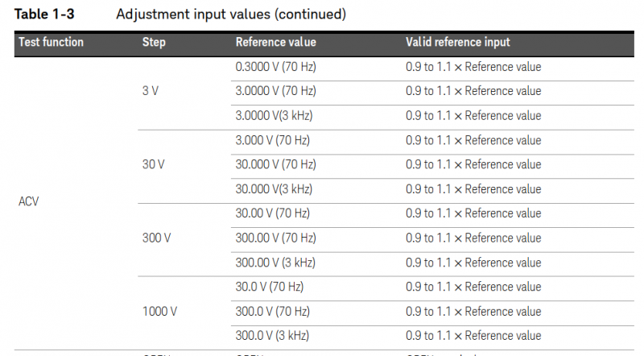Click the '1000 V' step cell
The height and width of the screenshot is (356, 644).
[159, 312]
